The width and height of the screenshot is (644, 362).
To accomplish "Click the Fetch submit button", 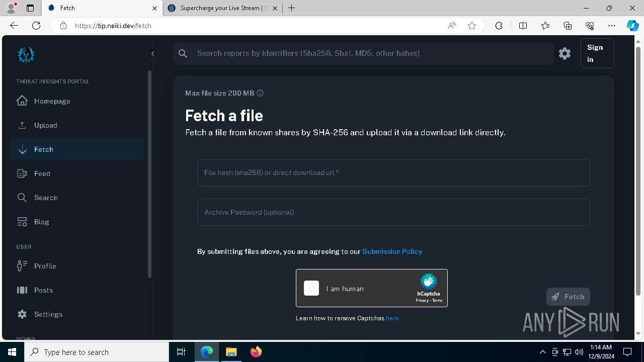I will (568, 297).
